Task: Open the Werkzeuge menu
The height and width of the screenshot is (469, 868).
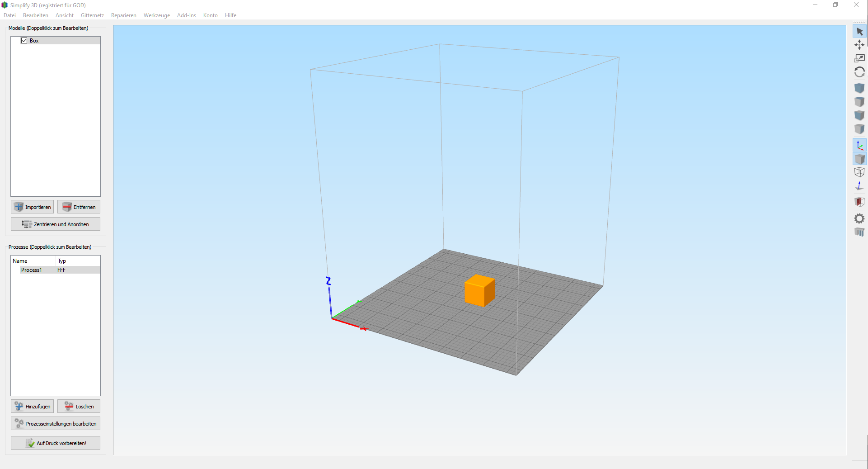Action: [x=157, y=15]
